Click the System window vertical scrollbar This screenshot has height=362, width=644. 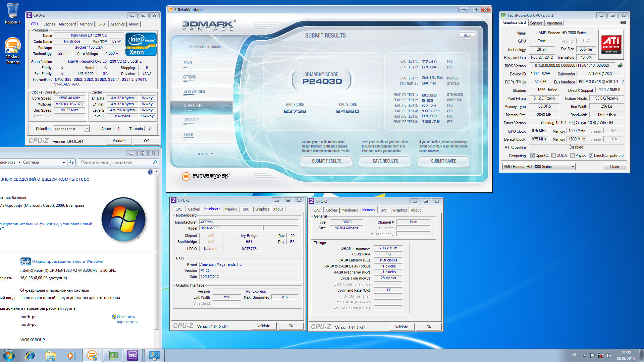(156, 252)
